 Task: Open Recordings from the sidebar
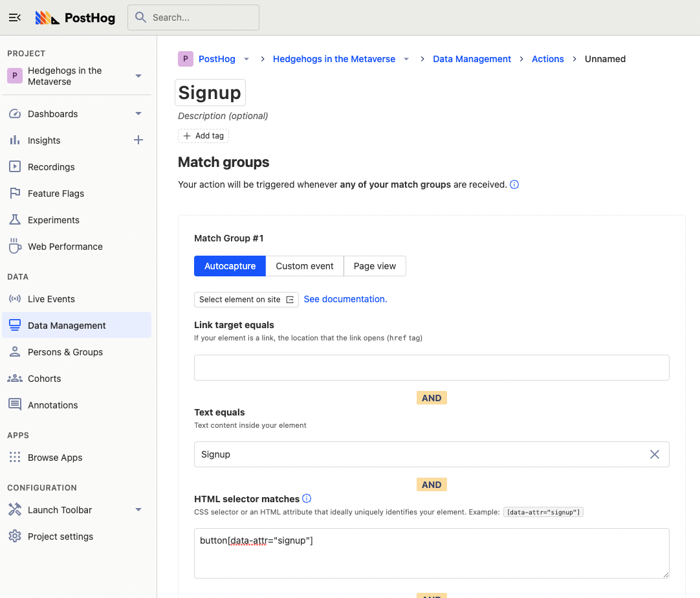click(51, 167)
